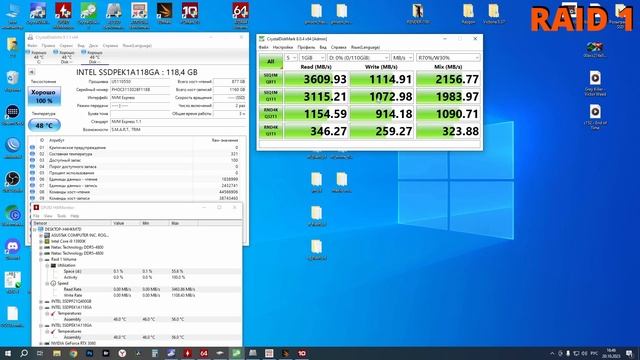640x360 pixels.
Task: Open HWMonitor File menu
Action: pos(36,216)
